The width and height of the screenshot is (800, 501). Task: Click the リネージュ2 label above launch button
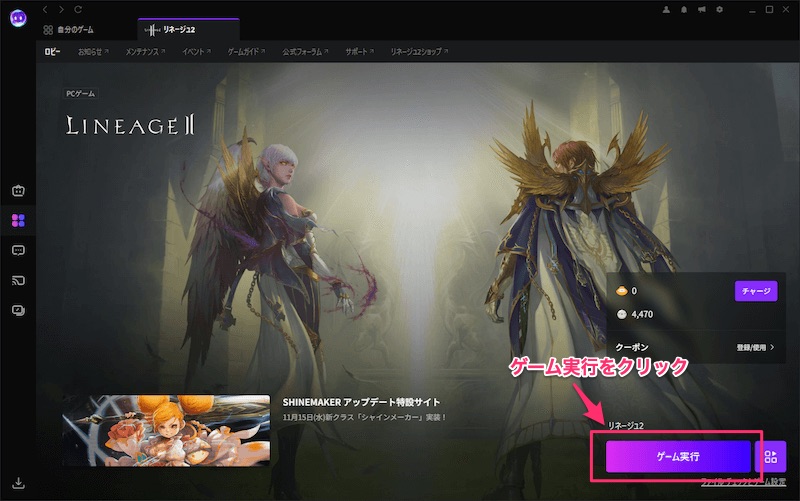[x=626, y=425]
